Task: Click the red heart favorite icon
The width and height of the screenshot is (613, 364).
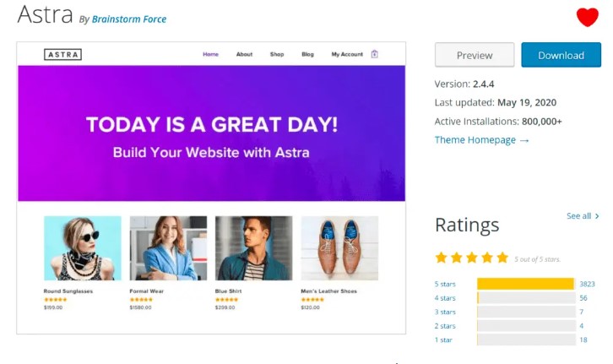Action: [x=587, y=17]
